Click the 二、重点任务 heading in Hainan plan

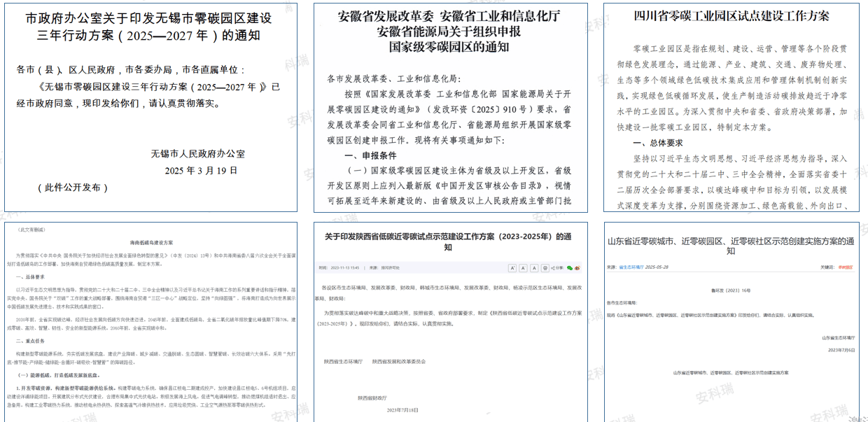pyautogui.click(x=31, y=341)
